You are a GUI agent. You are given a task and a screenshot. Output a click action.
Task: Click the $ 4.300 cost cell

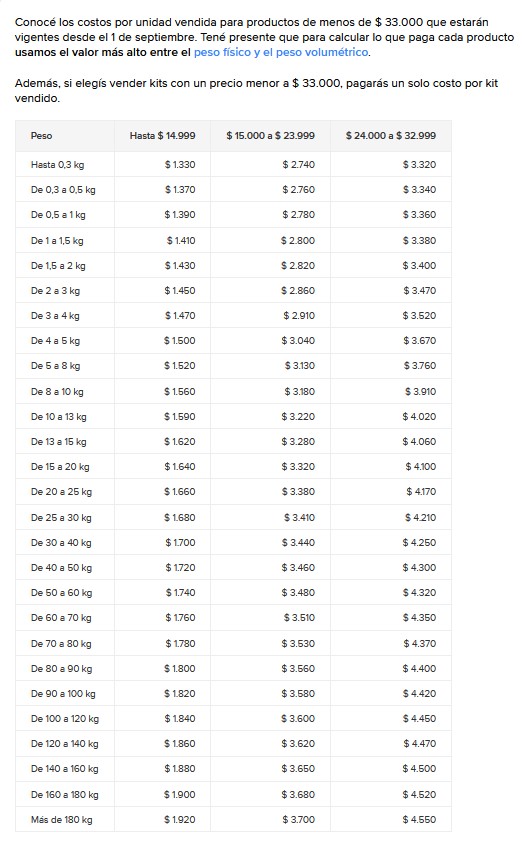pyautogui.click(x=419, y=567)
